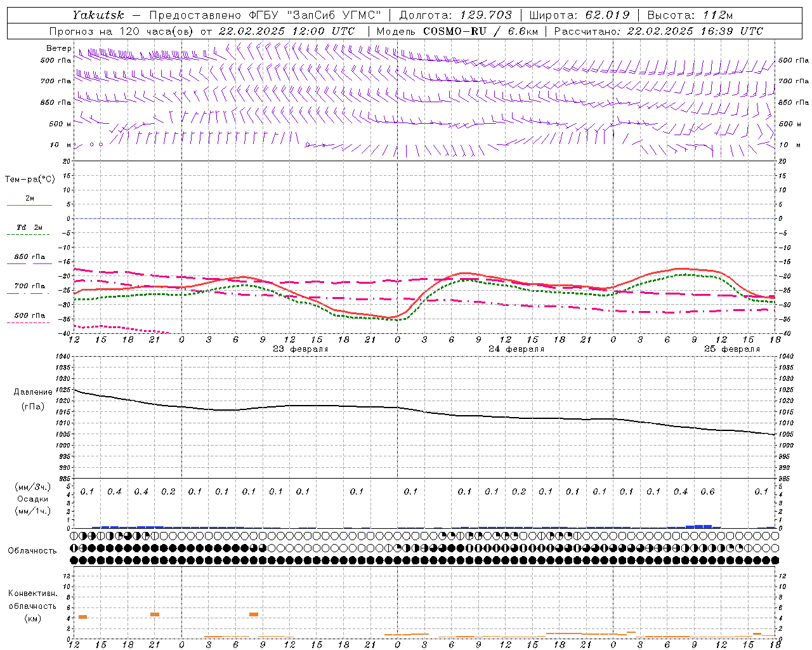This screenshot has width=812, height=650.
Task: Click the Долгота: 129.703 value
Action: (x=455, y=15)
